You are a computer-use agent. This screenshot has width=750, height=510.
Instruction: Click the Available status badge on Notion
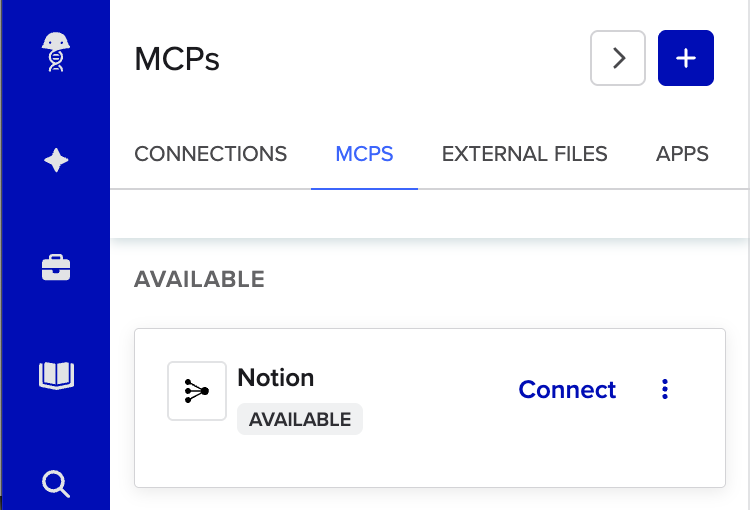(x=299, y=419)
